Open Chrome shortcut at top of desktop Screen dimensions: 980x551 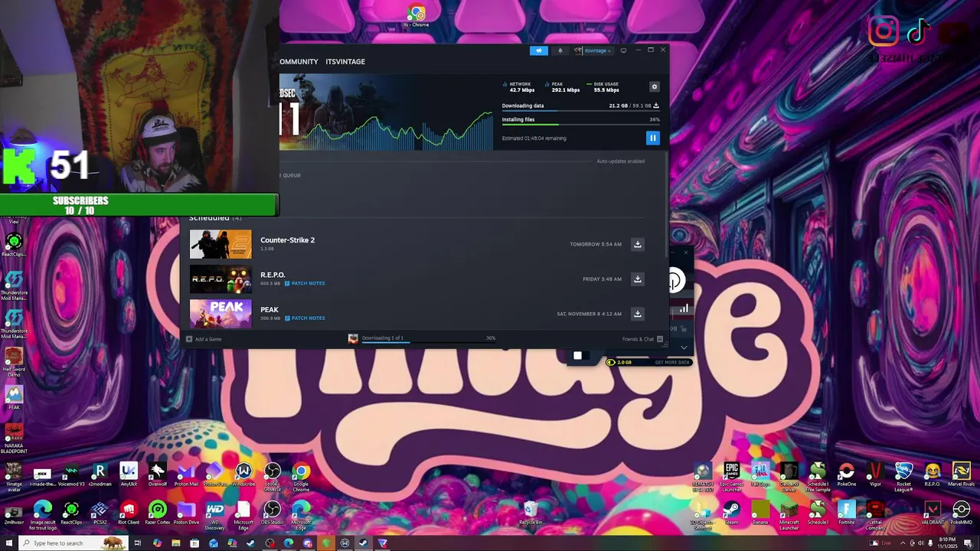(x=416, y=16)
